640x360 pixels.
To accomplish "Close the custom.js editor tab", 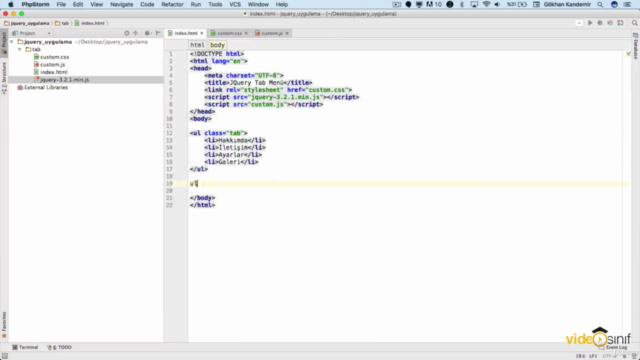I will point(287,33).
